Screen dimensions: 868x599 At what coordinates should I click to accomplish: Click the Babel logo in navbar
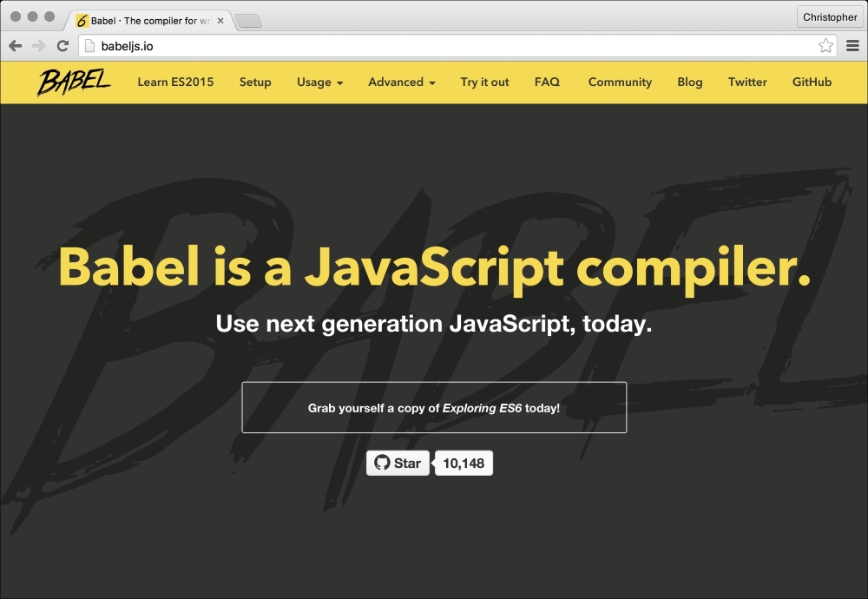coord(73,82)
